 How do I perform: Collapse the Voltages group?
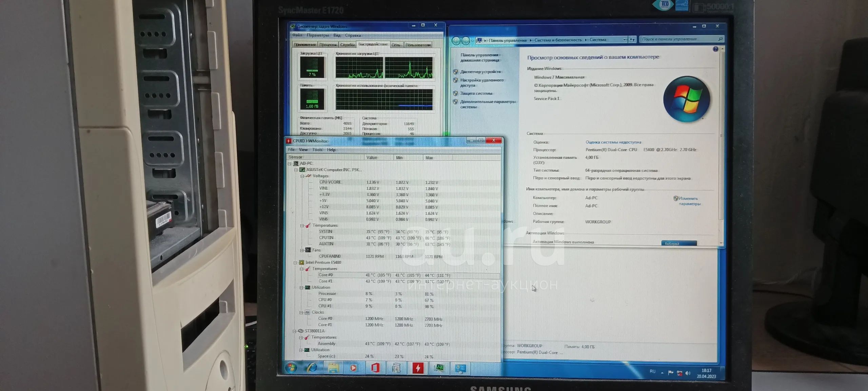pyautogui.click(x=302, y=176)
